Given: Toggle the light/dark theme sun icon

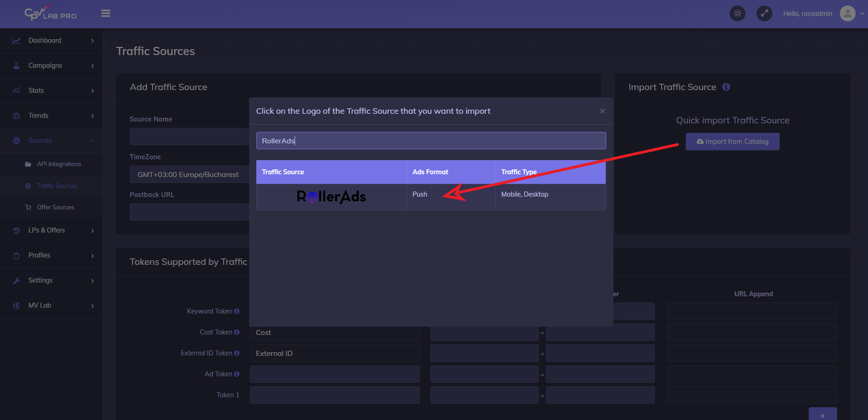Looking at the screenshot, I should (x=737, y=14).
